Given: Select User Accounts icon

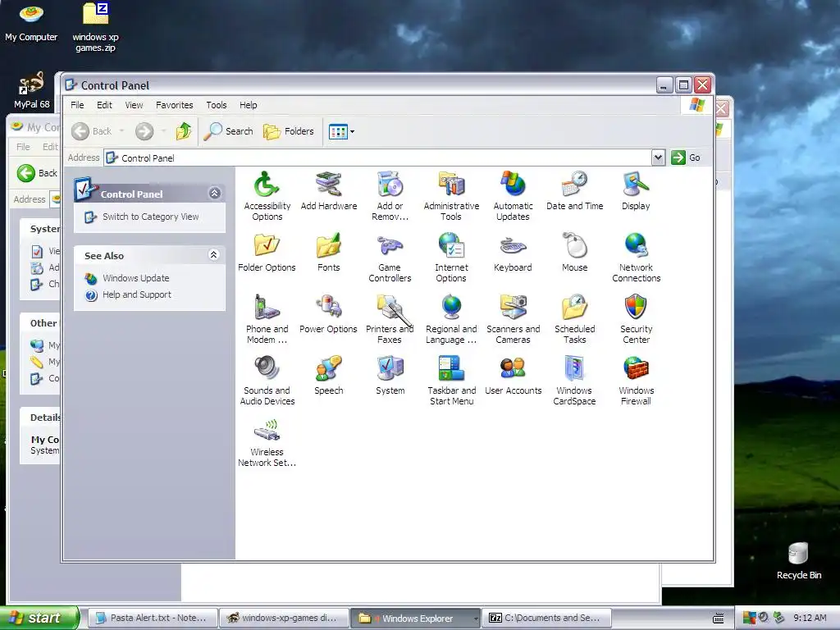Looking at the screenshot, I should click(513, 376).
